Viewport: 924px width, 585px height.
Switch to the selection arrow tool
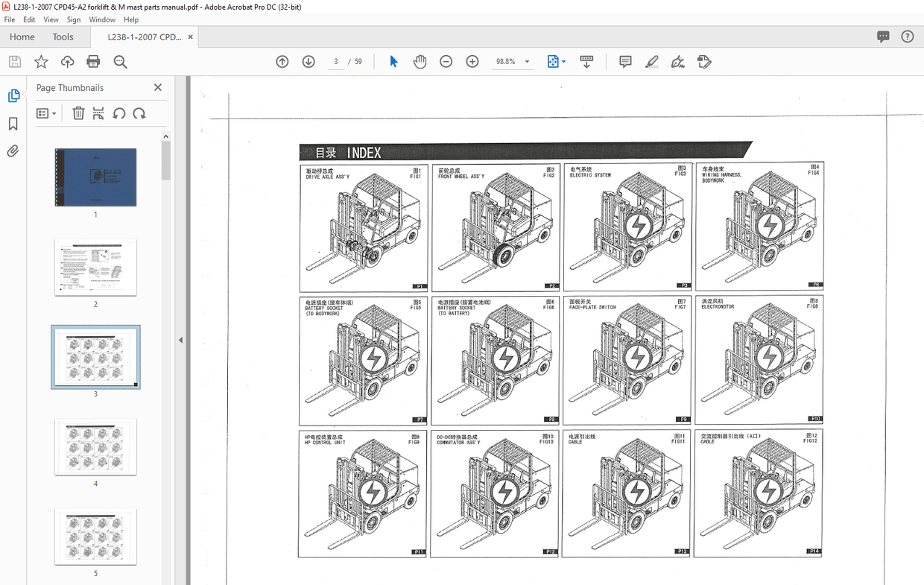click(x=393, y=62)
